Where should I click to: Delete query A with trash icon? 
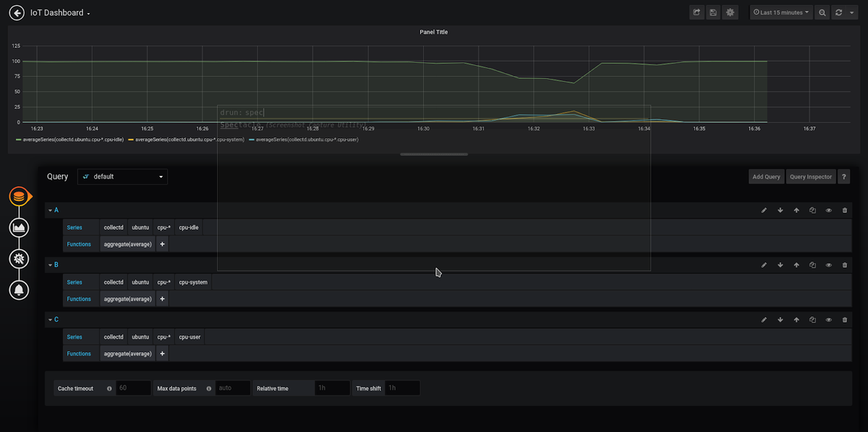point(845,211)
